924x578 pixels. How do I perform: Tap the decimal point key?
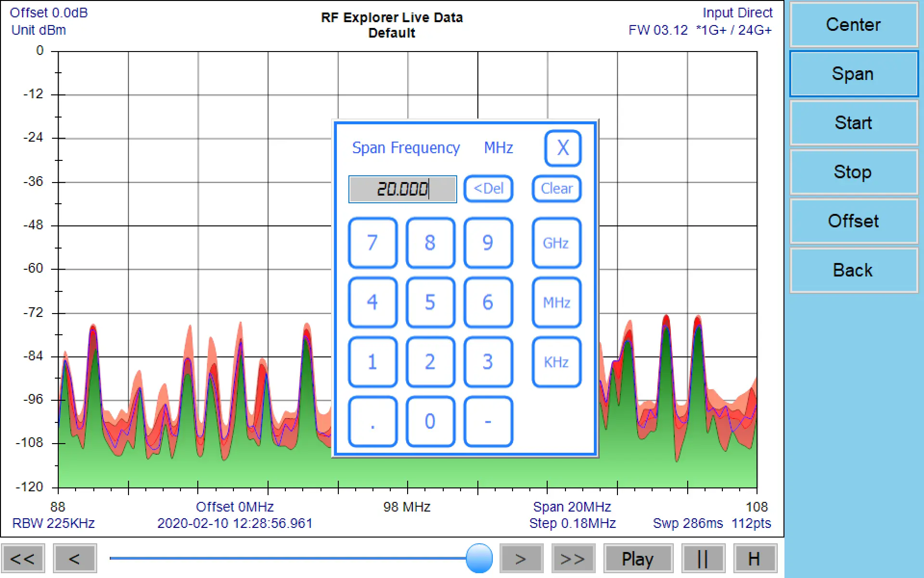372,421
